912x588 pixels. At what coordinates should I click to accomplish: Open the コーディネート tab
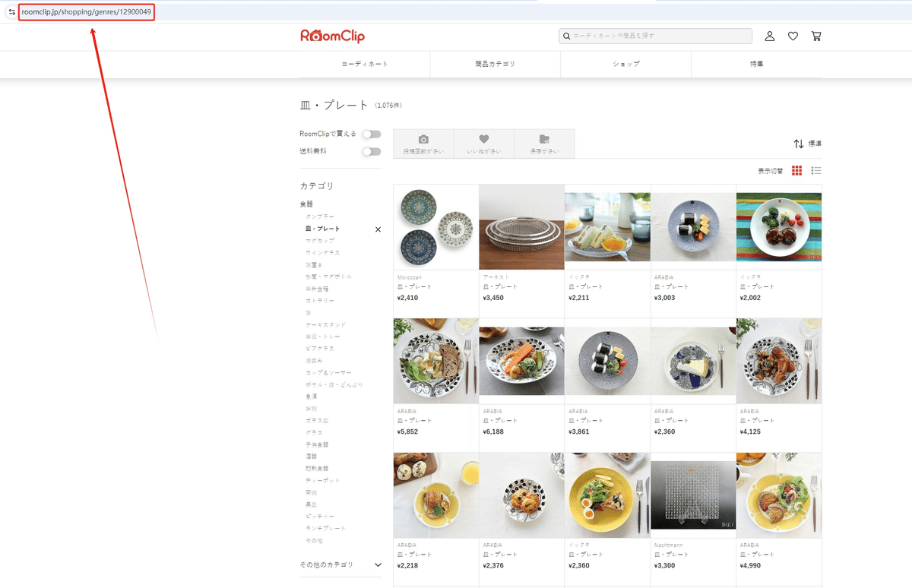pyautogui.click(x=365, y=64)
